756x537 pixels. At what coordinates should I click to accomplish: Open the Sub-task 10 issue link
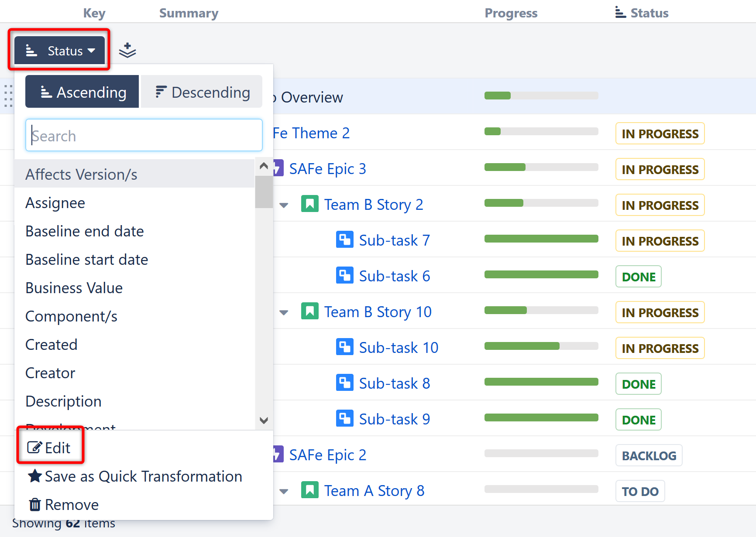coord(398,348)
